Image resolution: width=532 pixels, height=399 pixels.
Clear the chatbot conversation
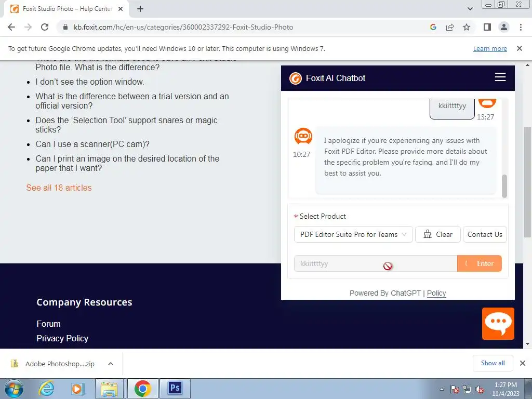[x=437, y=234]
